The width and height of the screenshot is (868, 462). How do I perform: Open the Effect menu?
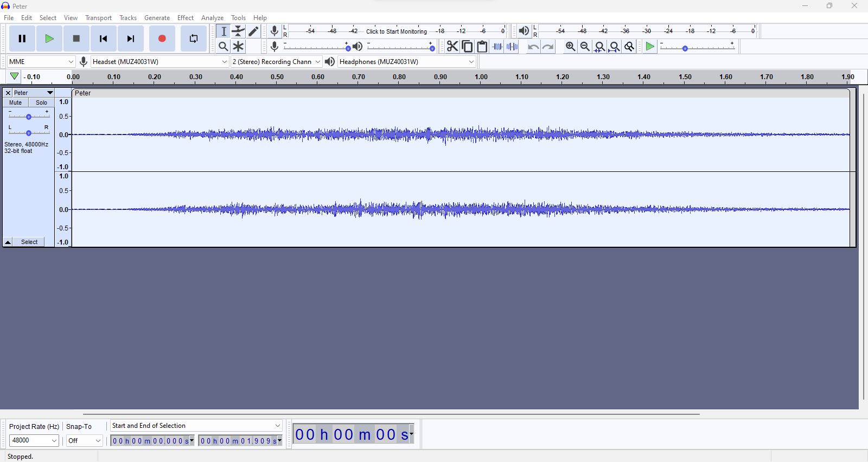pos(185,18)
